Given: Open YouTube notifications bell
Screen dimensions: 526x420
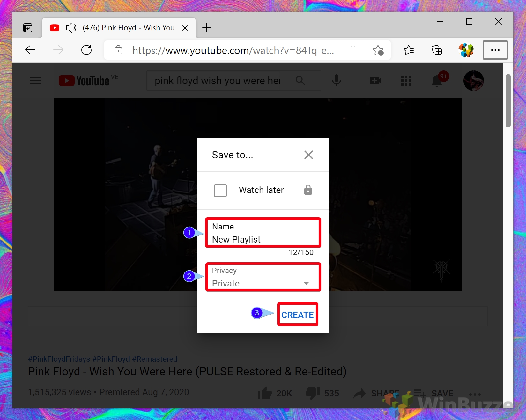Looking at the screenshot, I should pos(437,80).
